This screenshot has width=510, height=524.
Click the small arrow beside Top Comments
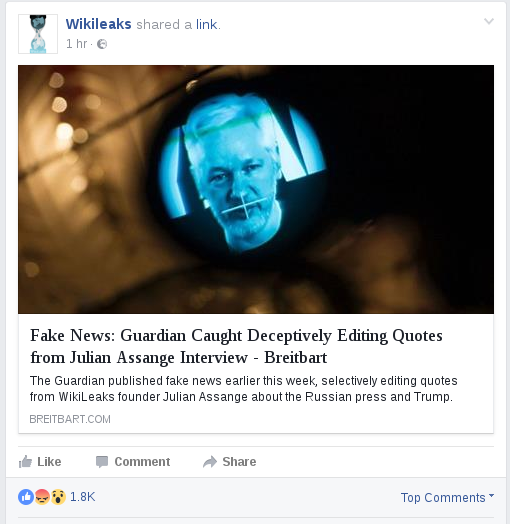(x=491, y=496)
